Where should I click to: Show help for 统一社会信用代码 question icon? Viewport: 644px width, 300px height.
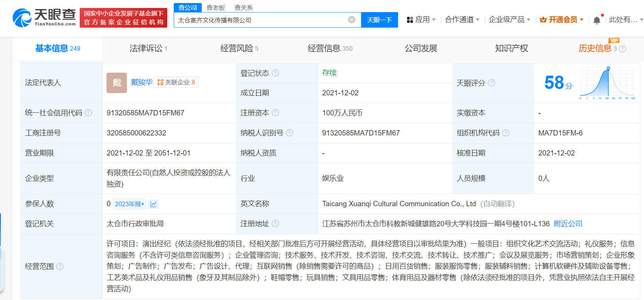pos(88,113)
